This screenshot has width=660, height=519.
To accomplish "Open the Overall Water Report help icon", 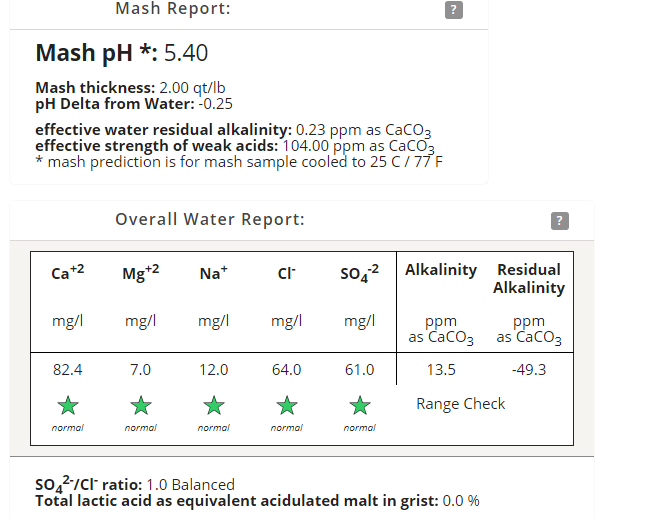I will click(560, 220).
